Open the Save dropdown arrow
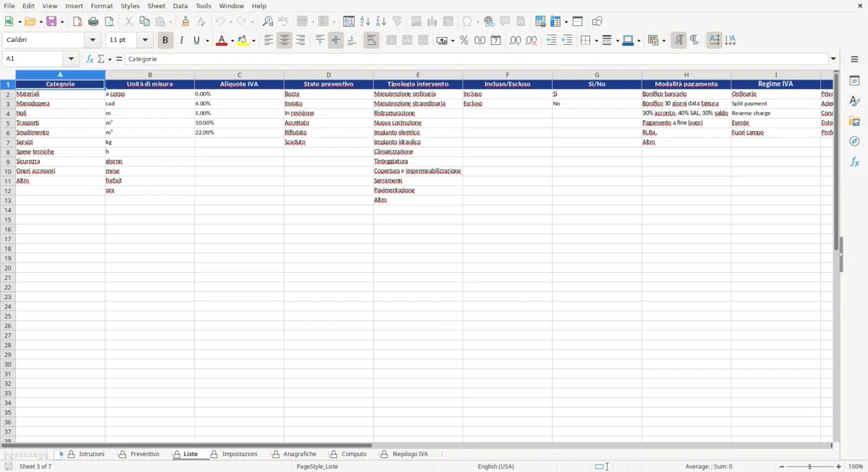 click(x=61, y=22)
